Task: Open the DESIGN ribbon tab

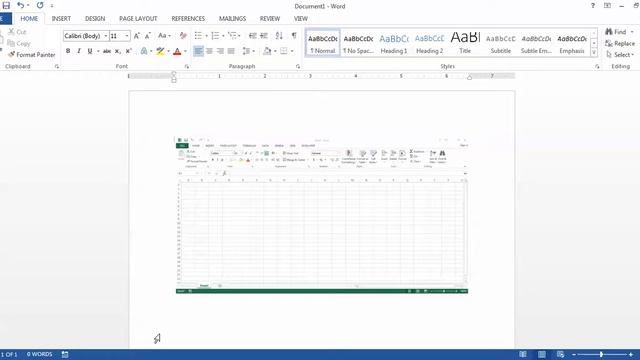Action: tap(95, 19)
